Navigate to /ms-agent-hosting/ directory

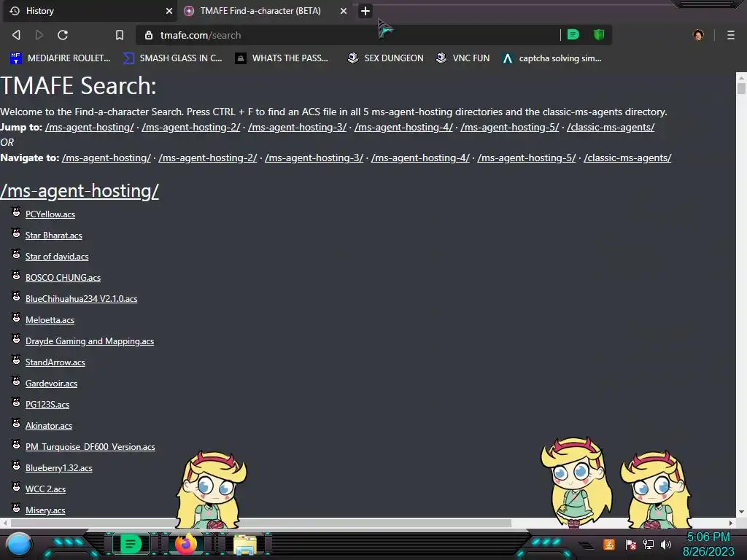pos(107,157)
